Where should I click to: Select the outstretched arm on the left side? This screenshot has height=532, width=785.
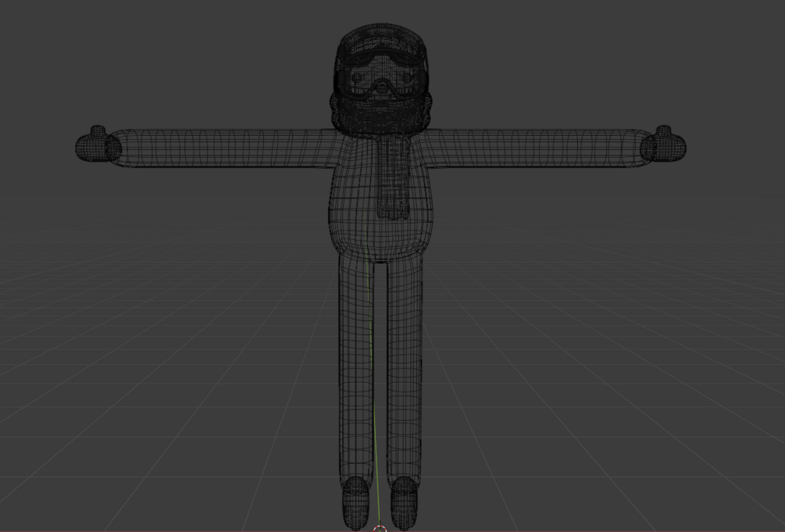223,148
